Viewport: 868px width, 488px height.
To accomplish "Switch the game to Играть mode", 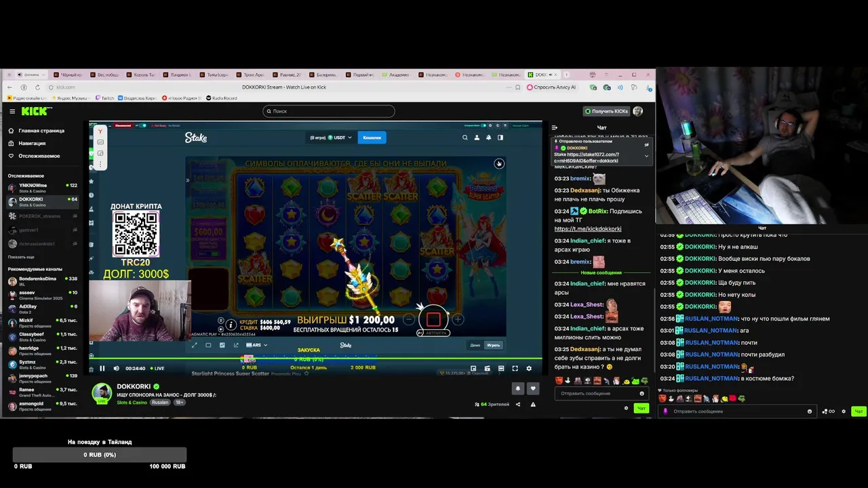I will coord(494,345).
